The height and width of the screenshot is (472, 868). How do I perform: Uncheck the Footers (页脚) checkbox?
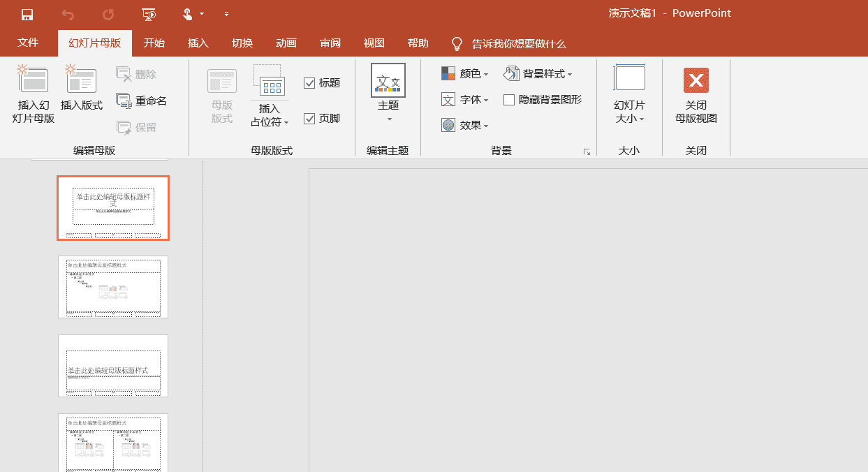click(309, 119)
